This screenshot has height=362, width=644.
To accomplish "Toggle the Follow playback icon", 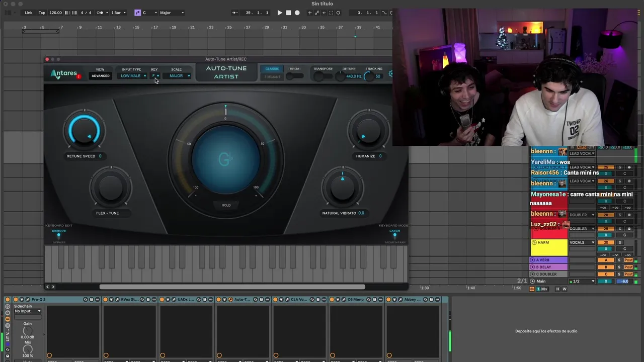I will pos(235,13).
